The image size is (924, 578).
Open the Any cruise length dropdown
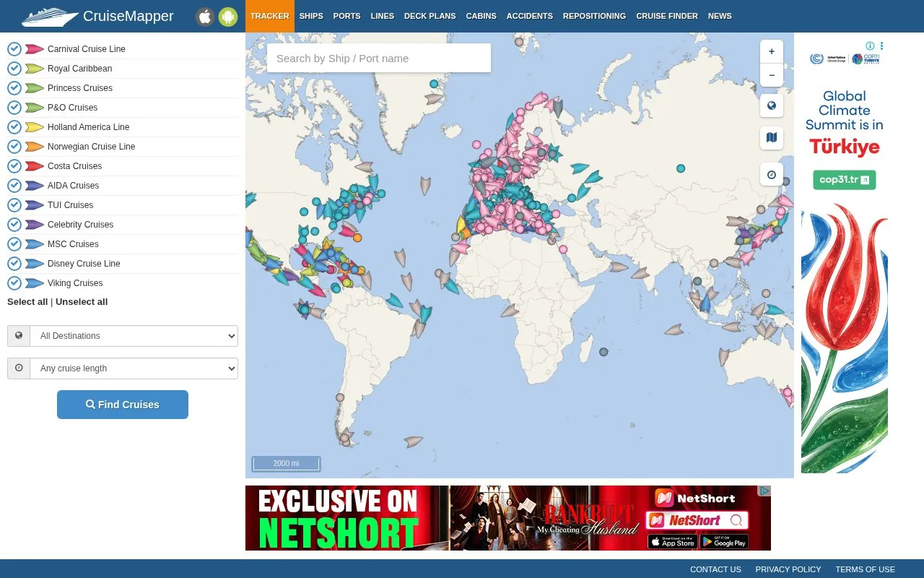[134, 368]
